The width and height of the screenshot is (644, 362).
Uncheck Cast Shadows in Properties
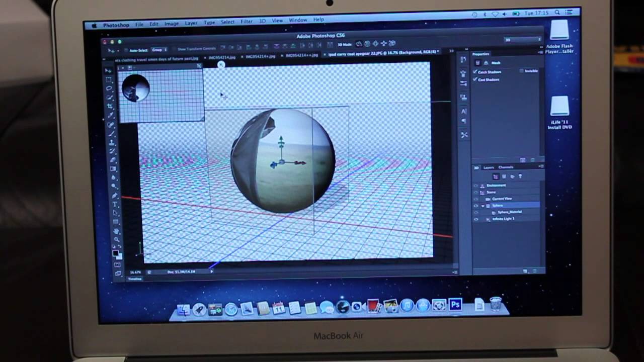[475, 79]
